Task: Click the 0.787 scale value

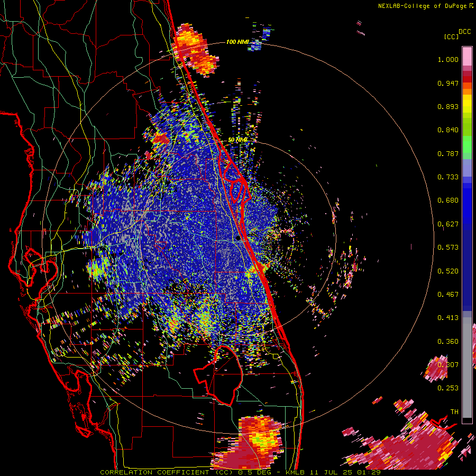Action: pyautogui.click(x=448, y=153)
